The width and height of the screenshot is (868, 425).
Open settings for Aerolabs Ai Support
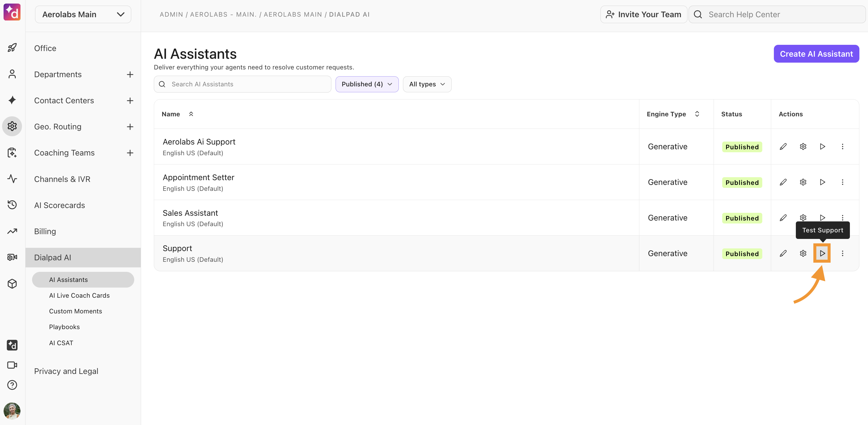(803, 147)
